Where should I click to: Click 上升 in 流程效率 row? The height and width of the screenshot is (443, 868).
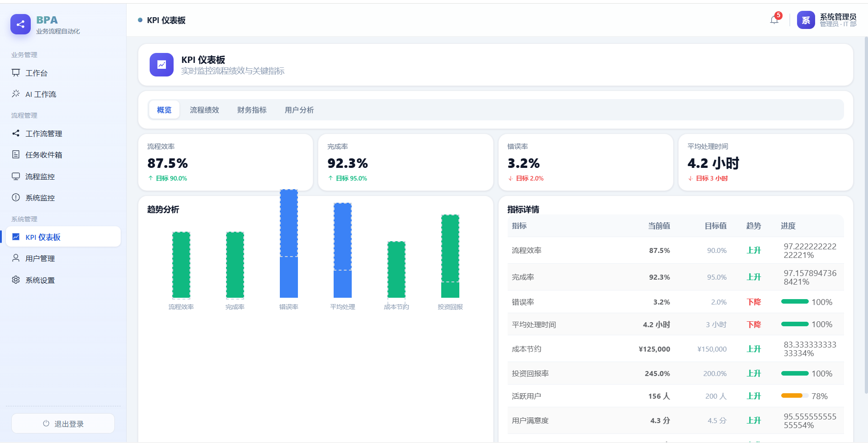pos(754,250)
